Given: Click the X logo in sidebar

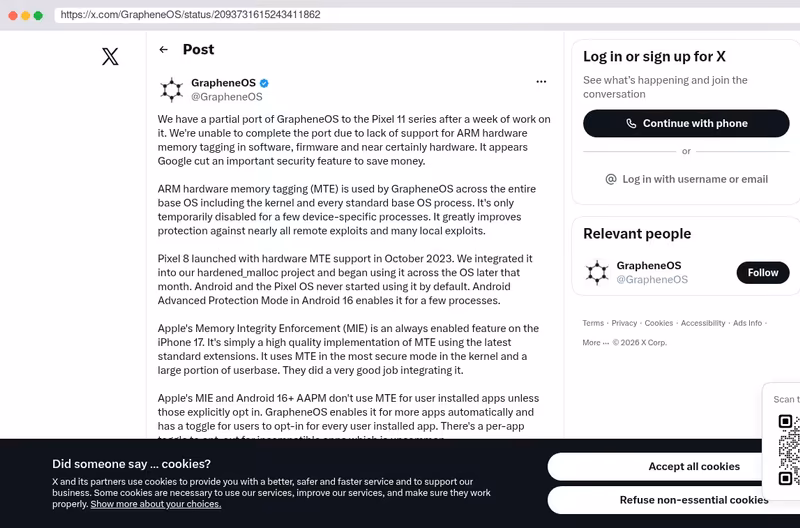Looking at the screenshot, I should [110, 56].
